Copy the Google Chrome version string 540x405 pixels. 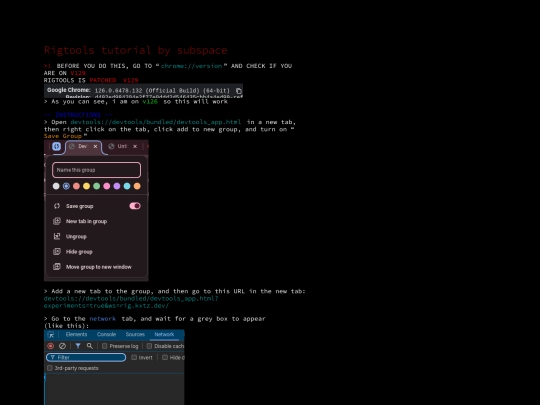[239, 91]
